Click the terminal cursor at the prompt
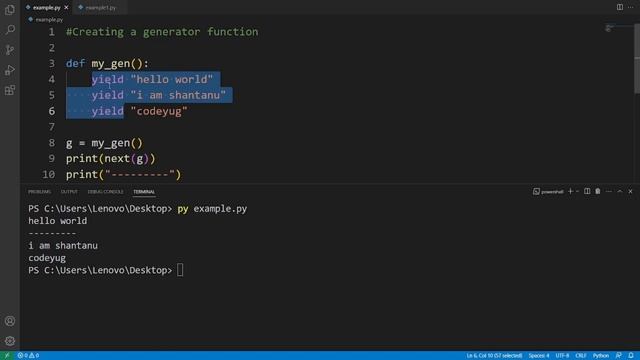Image resolution: width=640 pixels, height=360 pixels. (180, 270)
